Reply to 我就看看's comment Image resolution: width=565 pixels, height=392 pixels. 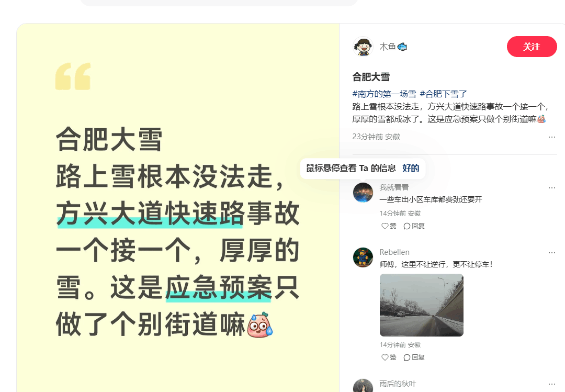point(414,226)
